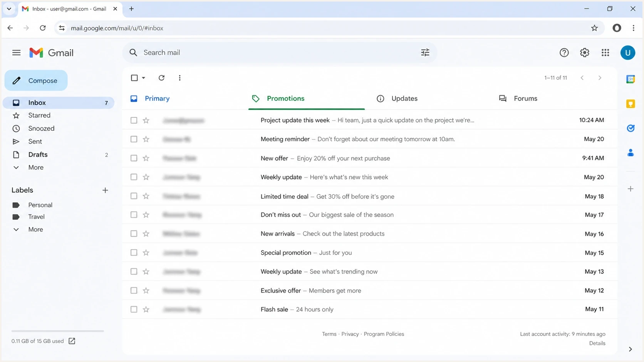Open the Terms link
Screen dimensions: 644x362
point(329,334)
